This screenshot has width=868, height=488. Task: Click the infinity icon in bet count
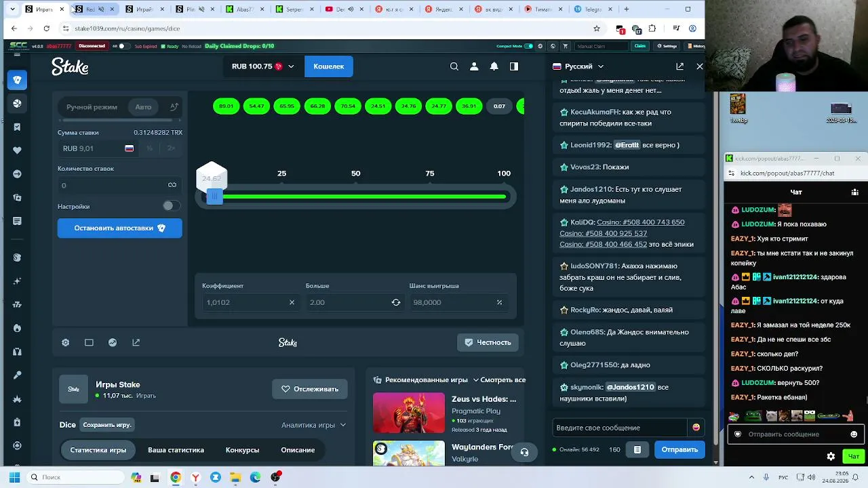pyautogui.click(x=172, y=185)
